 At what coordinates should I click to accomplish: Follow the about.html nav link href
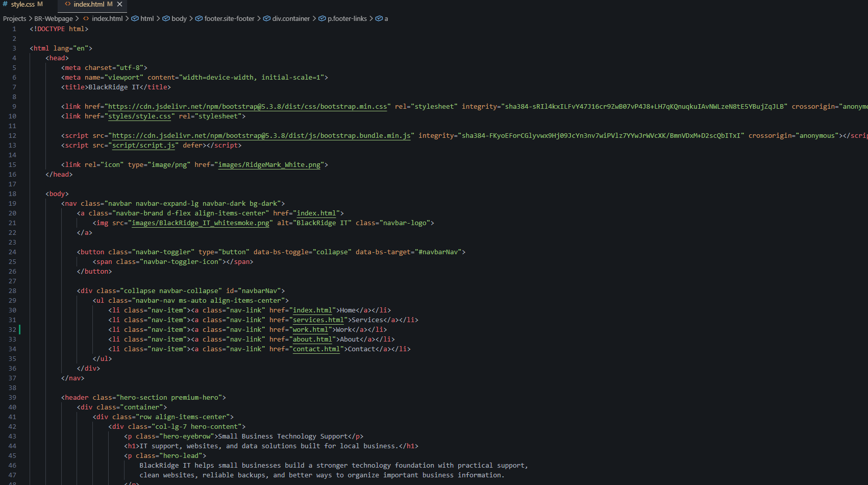312,339
